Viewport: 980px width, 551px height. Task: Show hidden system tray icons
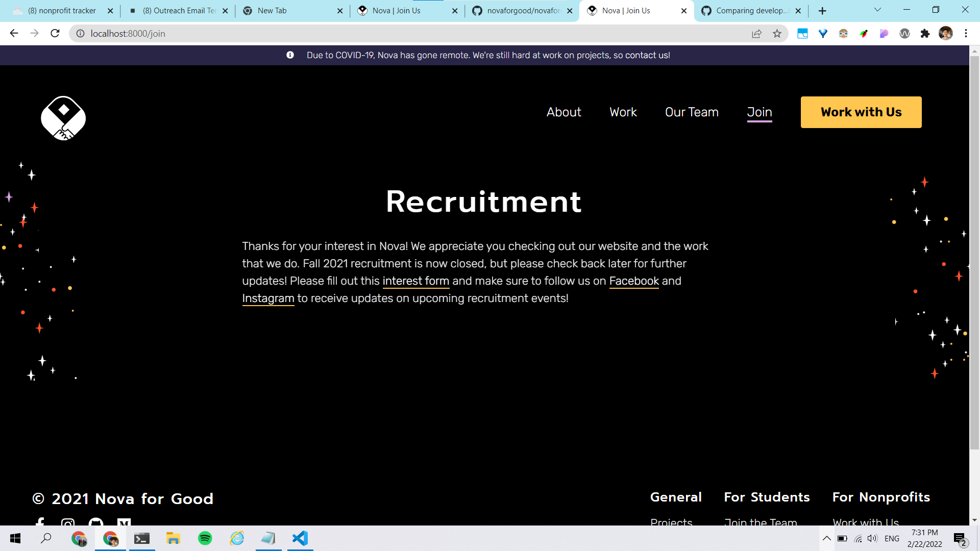(x=826, y=538)
